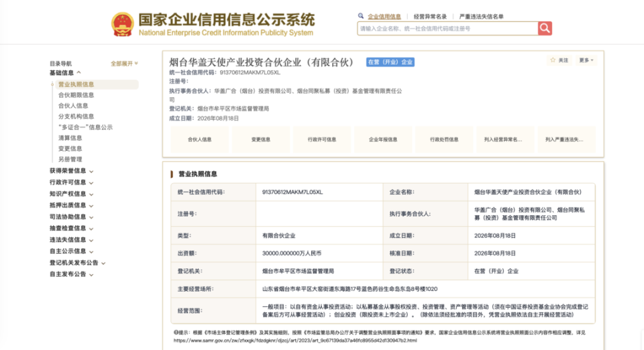Click the 营业执照信息 section heading

[197, 174]
